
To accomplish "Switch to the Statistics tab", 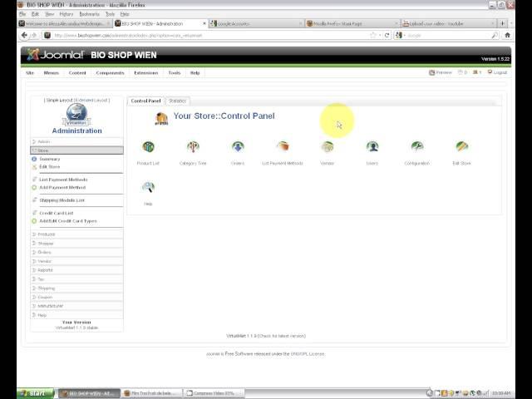I will click(177, 101).
